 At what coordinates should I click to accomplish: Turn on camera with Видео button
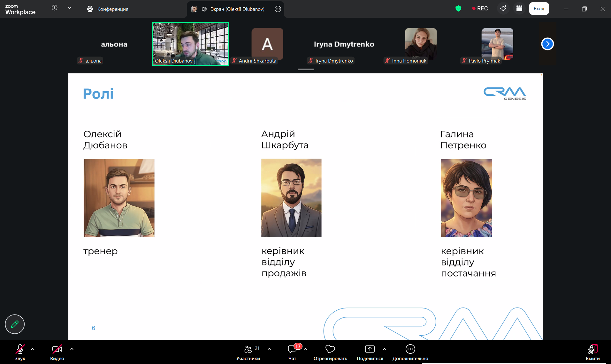57,352
